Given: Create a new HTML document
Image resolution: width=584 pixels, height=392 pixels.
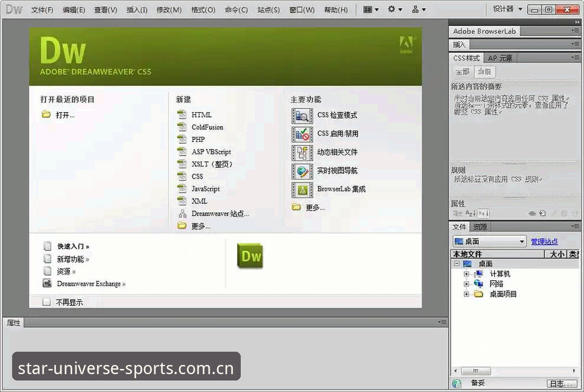Looking at the screenshot, I should 202,115.
